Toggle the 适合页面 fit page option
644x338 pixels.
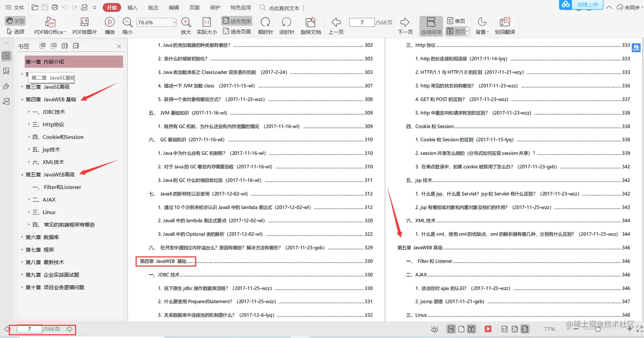pos(237,32)
